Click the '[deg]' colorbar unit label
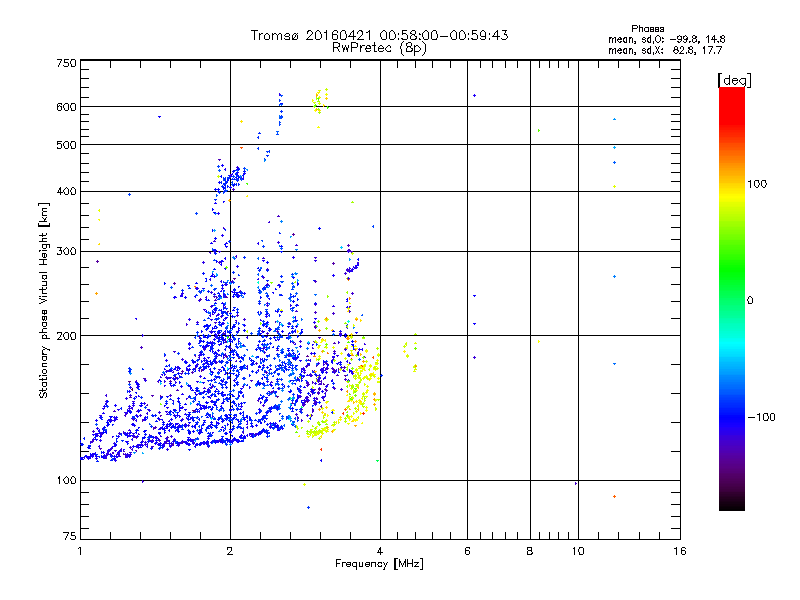This screenshot has height=600, width=800. (x=734, y=80)
